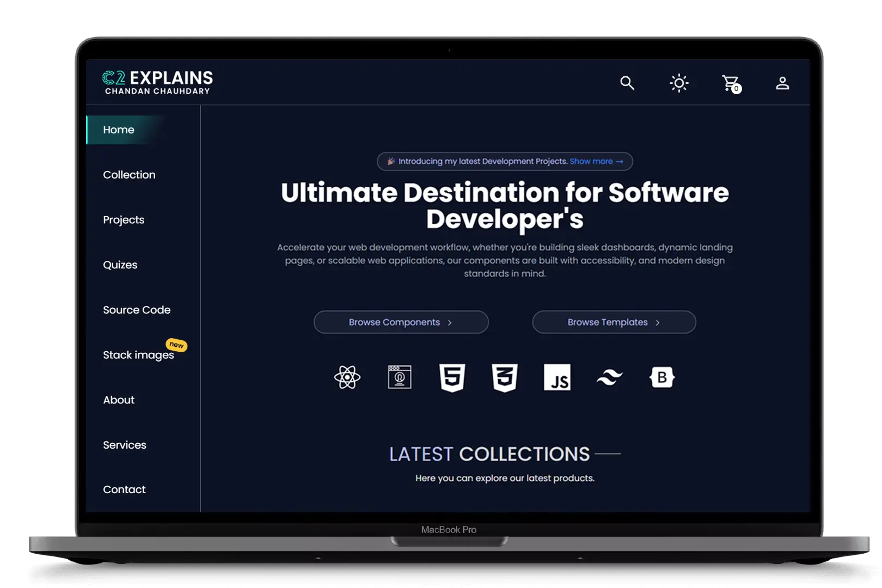This screenshot has height=588, width=882.
Task: Click the C2 Explains logo
Action: pyautogui.click(x=157, y=83)
